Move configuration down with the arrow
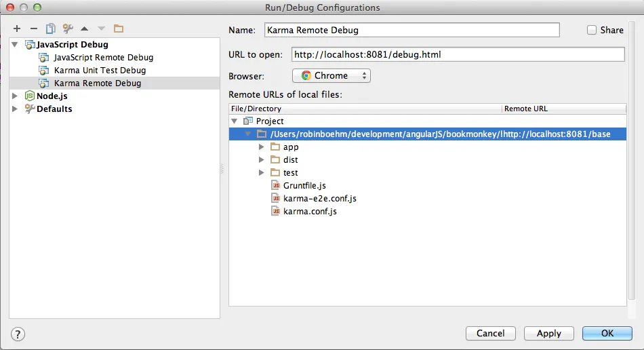This screenshot has height=350, width=644. pyautogui.click(x=102, y=28)
